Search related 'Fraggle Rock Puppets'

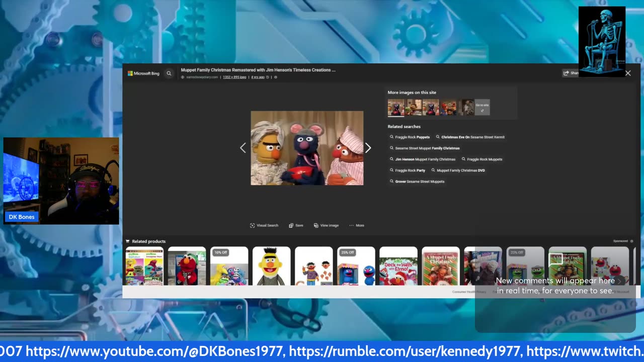click(410, 137)
